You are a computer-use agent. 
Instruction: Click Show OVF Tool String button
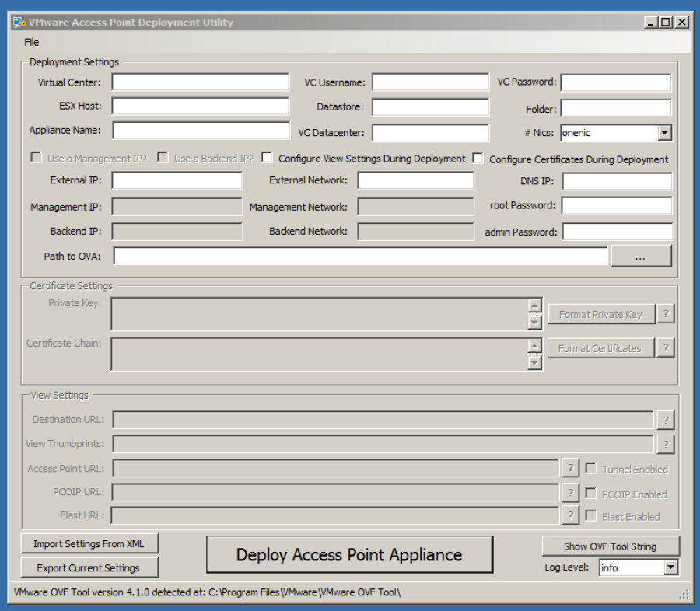click(x=610, y=546)
